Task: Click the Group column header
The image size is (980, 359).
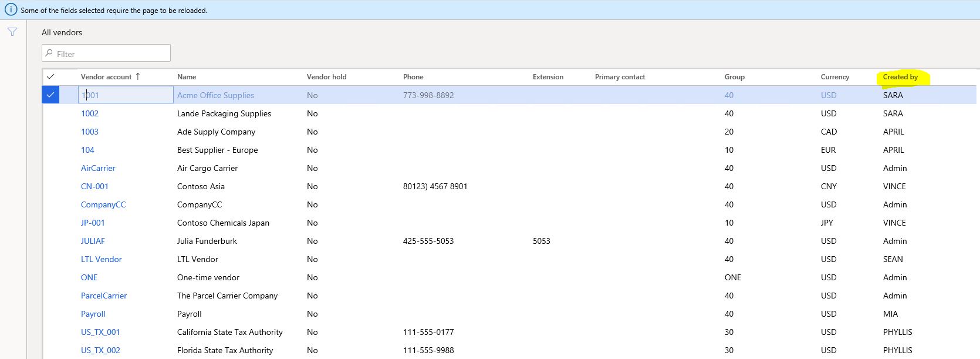Action: pyautogui.click(x=734, y=77)
